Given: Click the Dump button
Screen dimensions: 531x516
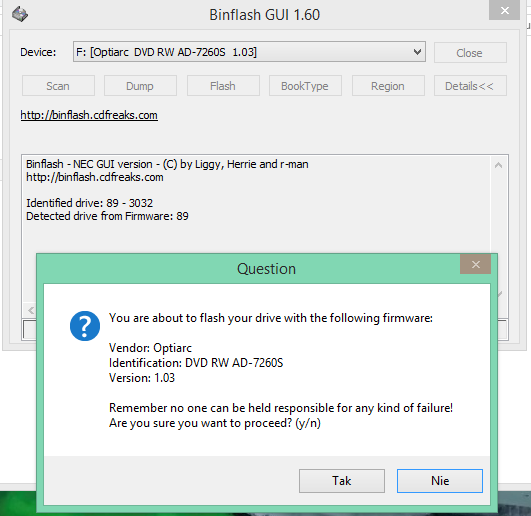Looking at the screenshot, I should (x=140, y=86).
